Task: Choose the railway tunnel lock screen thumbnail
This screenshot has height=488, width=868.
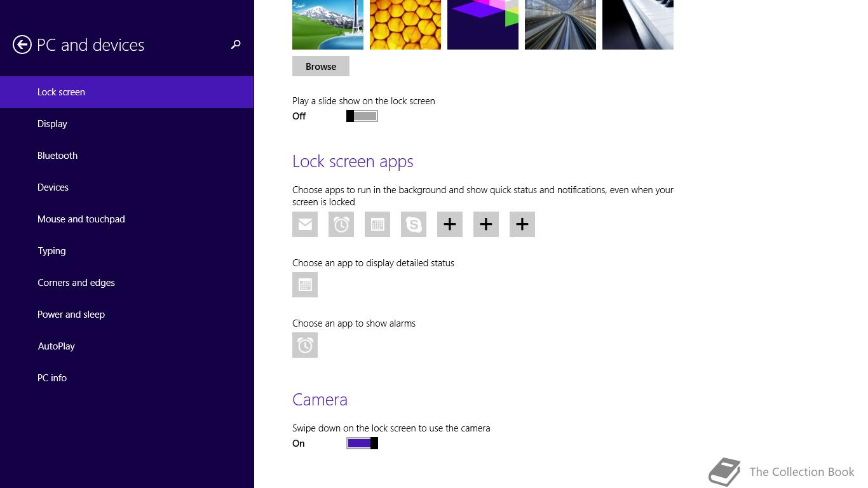Action: tap(560, 25)
